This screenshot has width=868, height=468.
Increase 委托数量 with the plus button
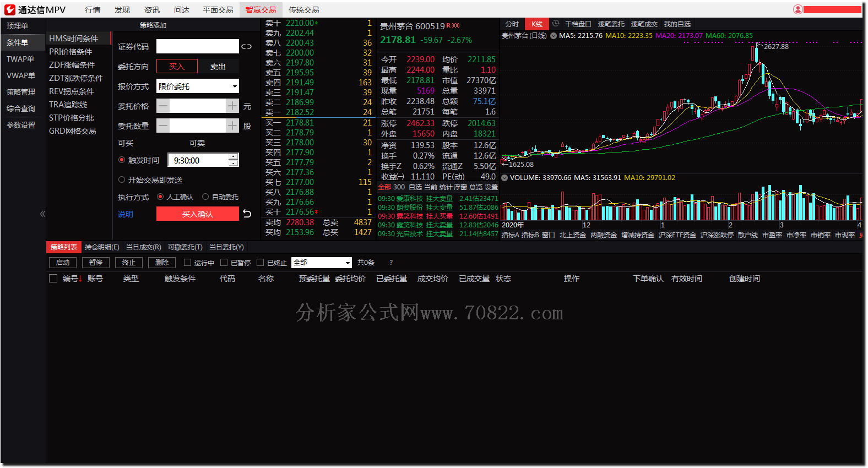[232, 126]
